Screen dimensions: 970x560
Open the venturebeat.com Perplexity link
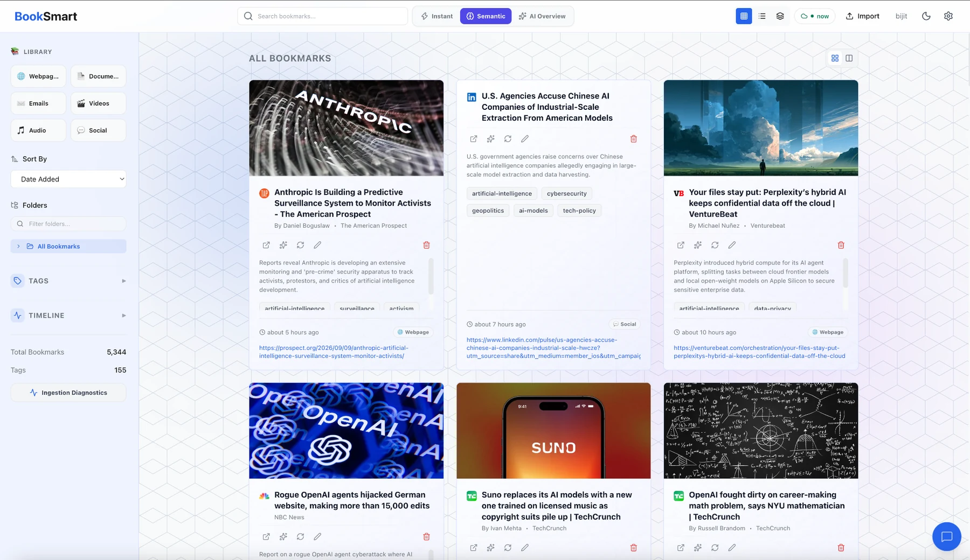point(759,352)
